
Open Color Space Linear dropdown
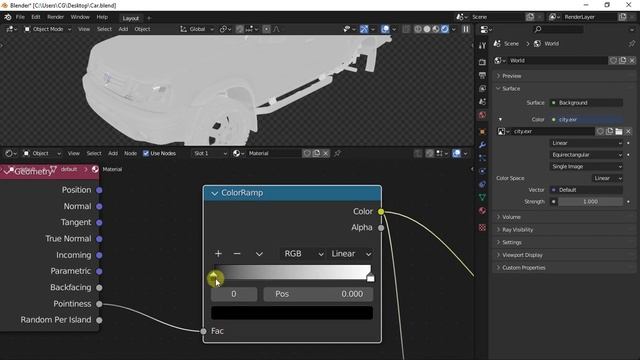[607, 178]
